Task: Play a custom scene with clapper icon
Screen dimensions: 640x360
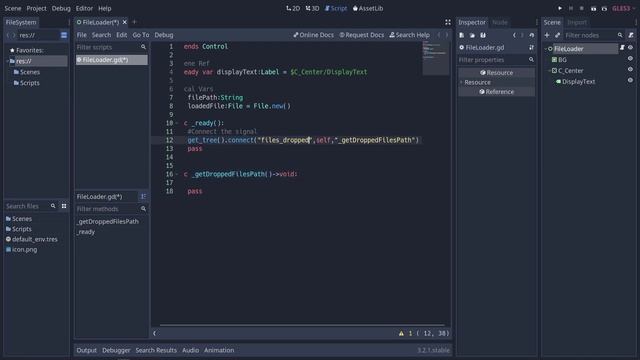Action: point(604,8)
